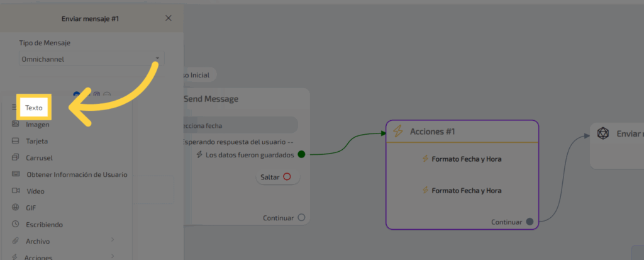
Task: Expand the Acciones submenu arrow
Action: 113,256
